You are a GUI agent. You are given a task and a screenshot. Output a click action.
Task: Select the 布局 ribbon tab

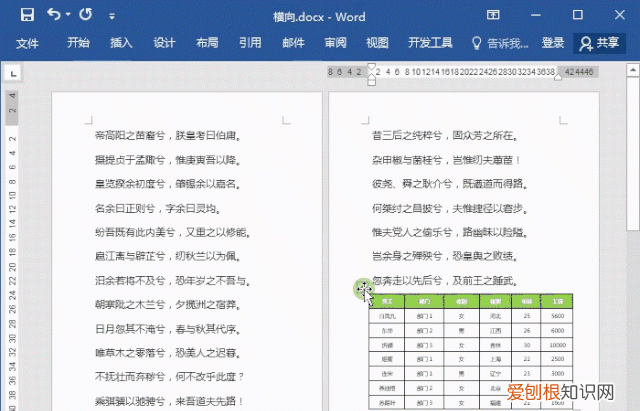(207, 43)
